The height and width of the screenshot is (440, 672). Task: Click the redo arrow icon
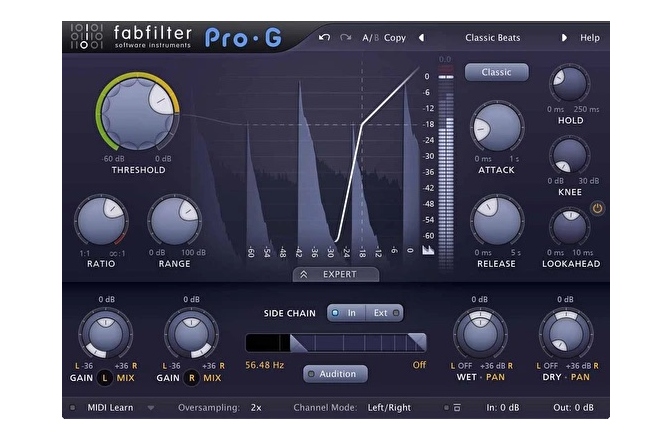(x=345, y=38)
